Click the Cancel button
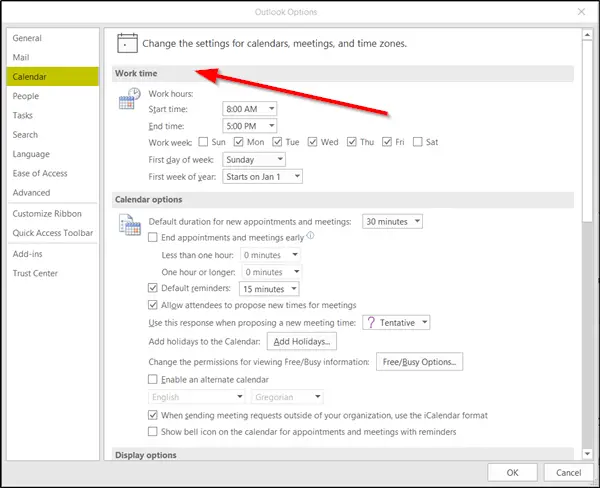Image resolution: width=600 pixels, height=488 pixels. coord(568,473)
